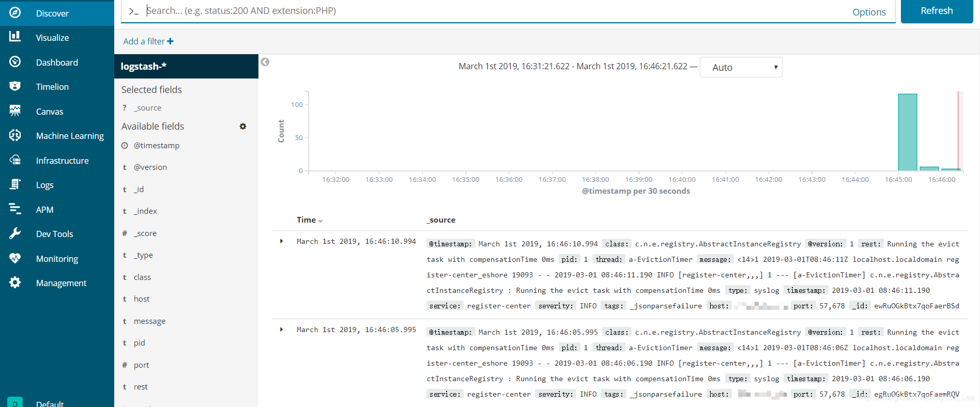This screenshot has height=407, width=980.
Task: Expand the 16:46:05.995 log row
Action: coord(281,330)
